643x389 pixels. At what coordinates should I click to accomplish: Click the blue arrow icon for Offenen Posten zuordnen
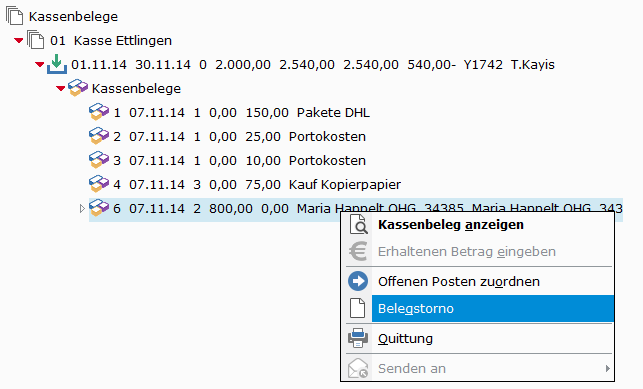coord(358,281)
